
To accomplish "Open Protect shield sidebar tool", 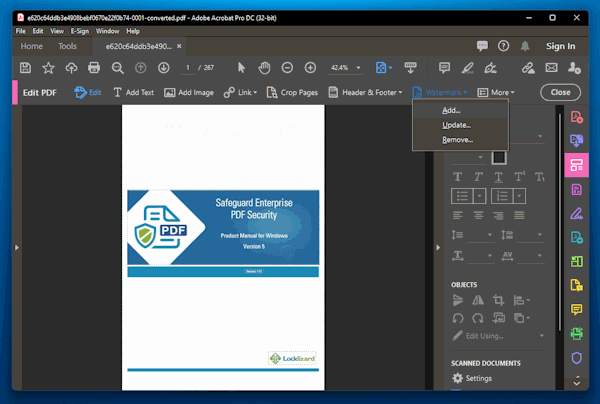I will tap(577, 358).
